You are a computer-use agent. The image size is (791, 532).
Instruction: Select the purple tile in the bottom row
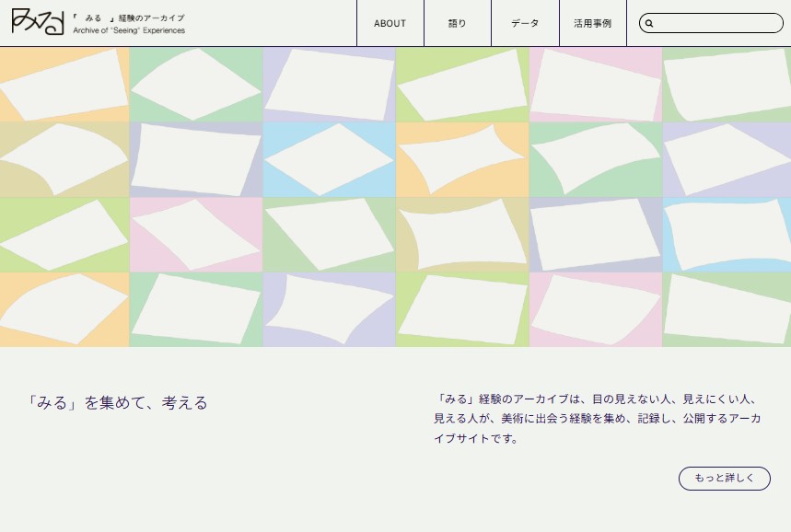pyautogui.click(x=330, y=309)
